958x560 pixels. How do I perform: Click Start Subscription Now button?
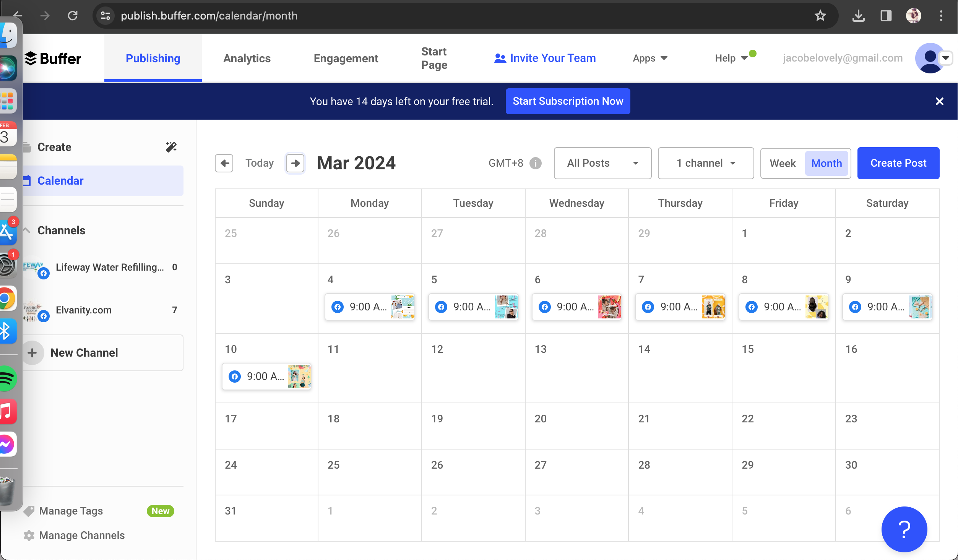click(x=568, y=101)
